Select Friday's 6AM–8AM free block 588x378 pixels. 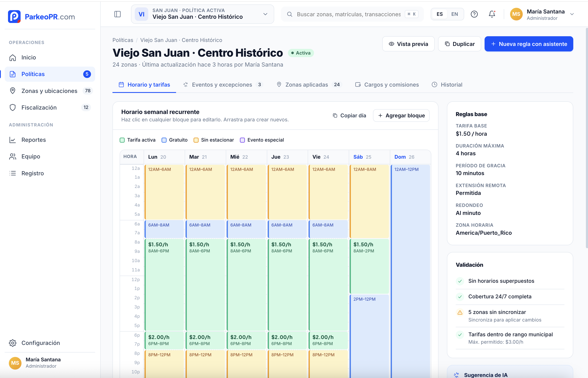(329, 229)
